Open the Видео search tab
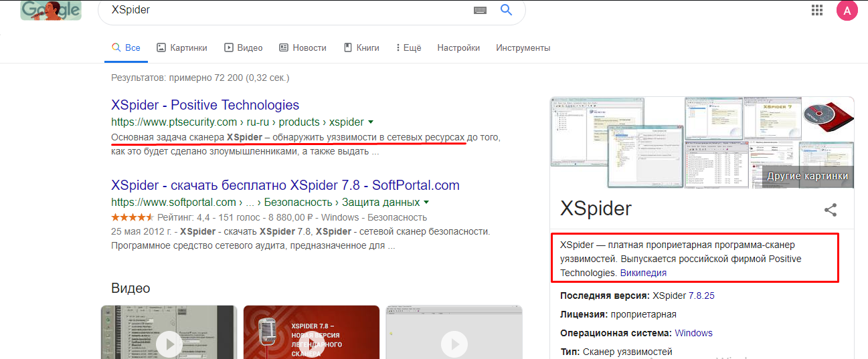The width and height of the screenshot is (868, 359). (x=243, y=48)
